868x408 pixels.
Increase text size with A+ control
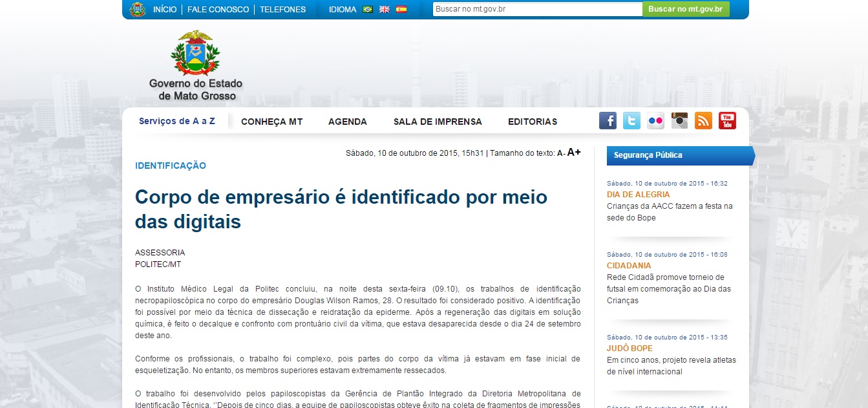click(x=574, y=153)
